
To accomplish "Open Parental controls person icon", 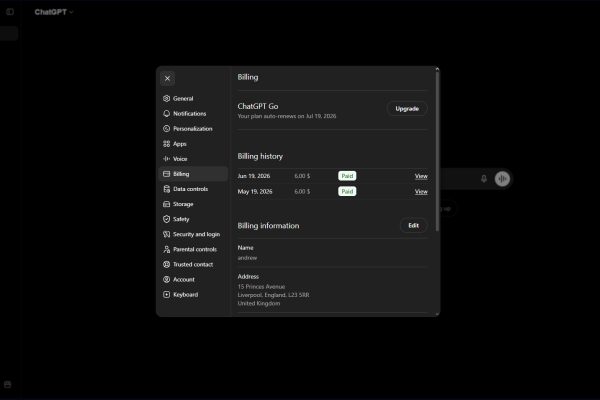I will coord(166,250).
